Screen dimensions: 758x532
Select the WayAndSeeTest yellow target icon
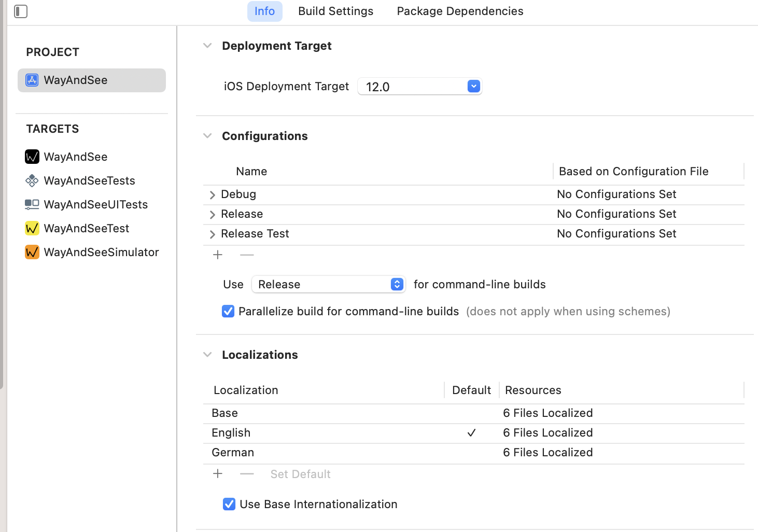(32, 228)
